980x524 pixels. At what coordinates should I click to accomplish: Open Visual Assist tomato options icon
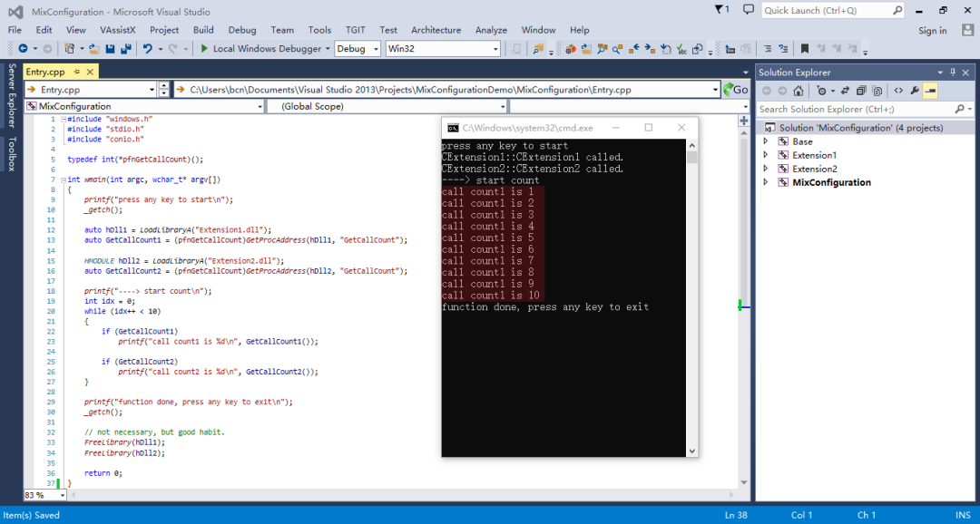tap(570, 49)
